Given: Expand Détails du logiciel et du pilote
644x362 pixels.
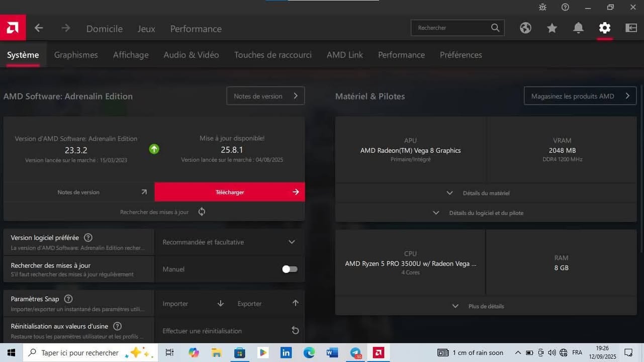Looking at the screenshot, I should click(x=486, y=213).
